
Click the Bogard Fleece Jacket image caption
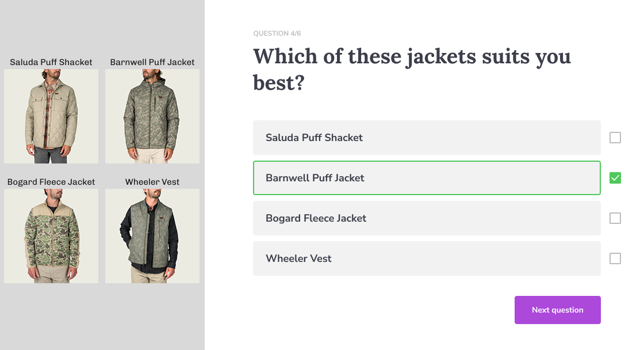coord(51,181)
